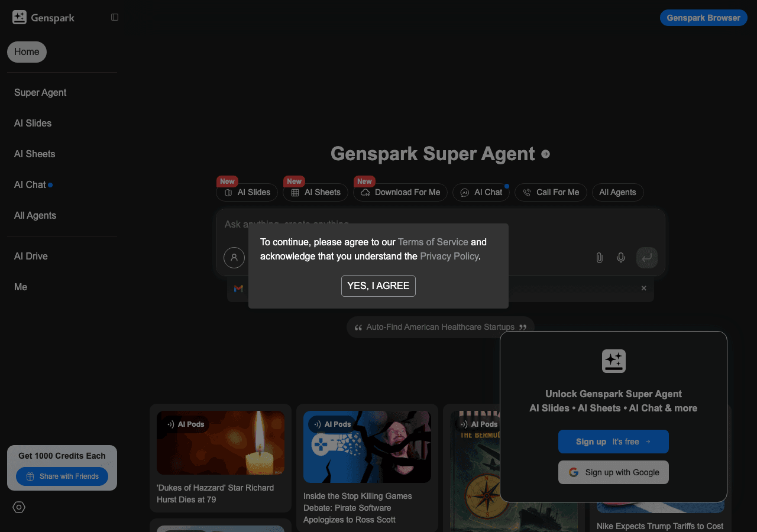This screenshot has width=757, height=532.
Task: Dismiss the Gmail banner with X
Action: point(644,288)
